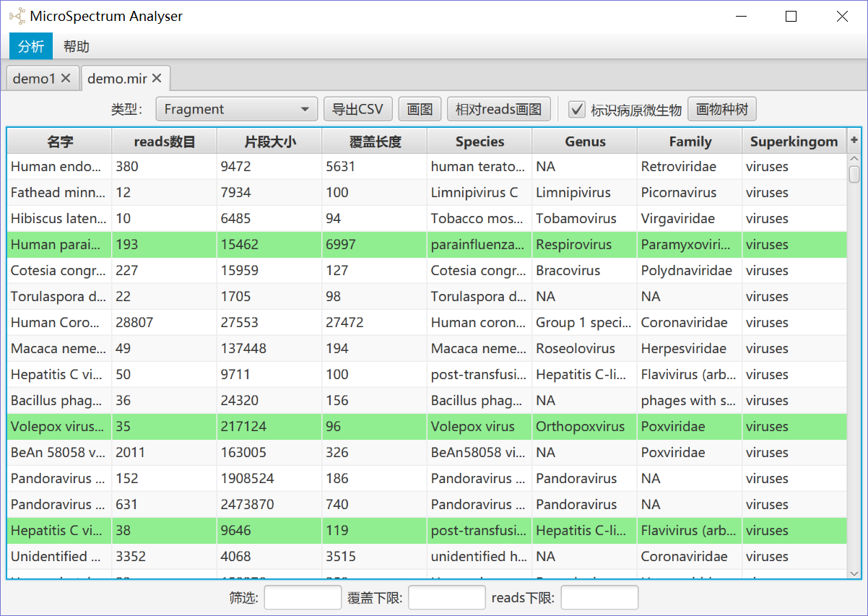868x616 pixels.
Task: Click the Roseolovirus genus cell
Action: [x=585, y=349]
